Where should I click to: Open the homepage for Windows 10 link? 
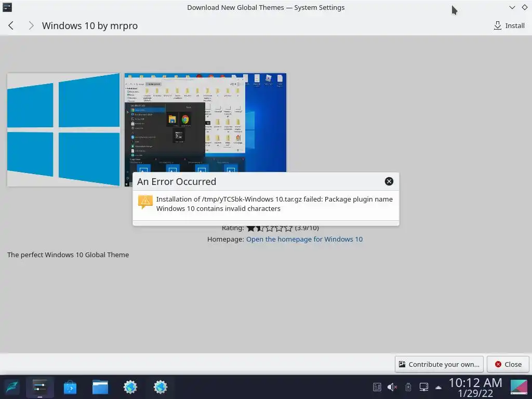304,239
